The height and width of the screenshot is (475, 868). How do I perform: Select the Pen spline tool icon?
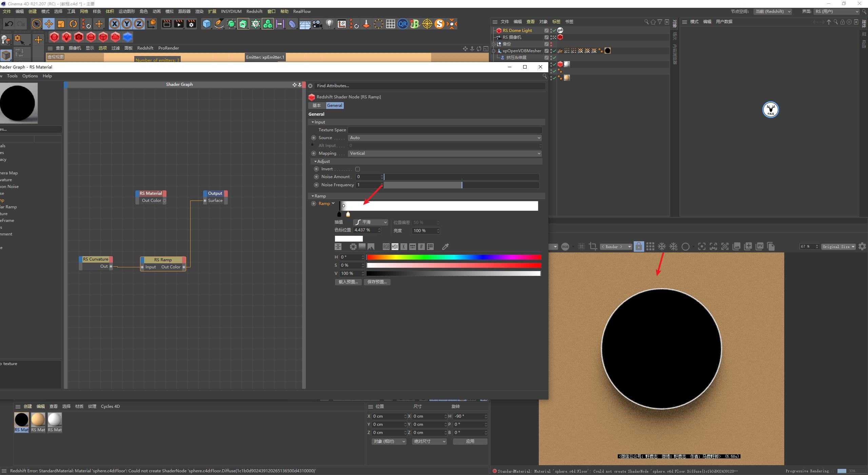tap(219, 24)
